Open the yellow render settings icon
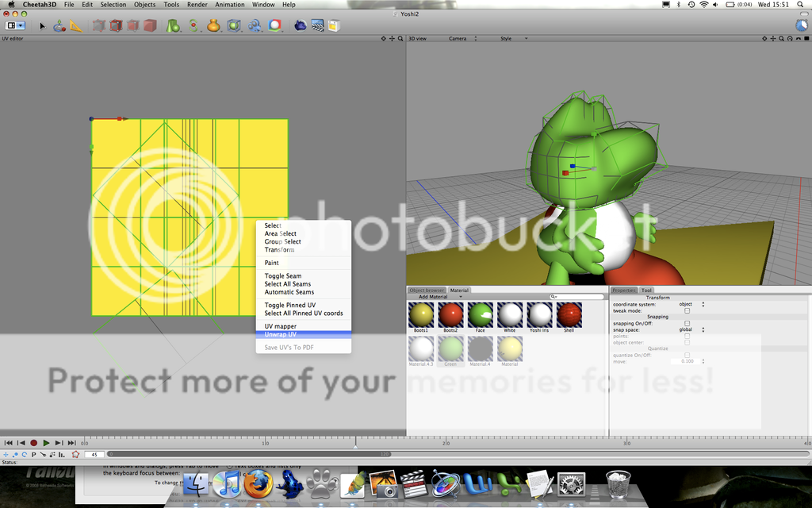Viewport: 812px width, 508px height. click(334, 25)
